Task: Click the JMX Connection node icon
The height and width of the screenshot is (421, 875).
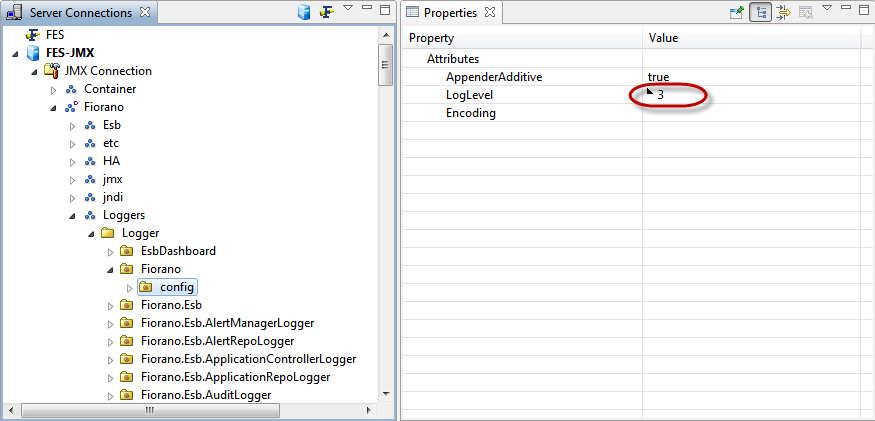Action: (x=52, y=71)
